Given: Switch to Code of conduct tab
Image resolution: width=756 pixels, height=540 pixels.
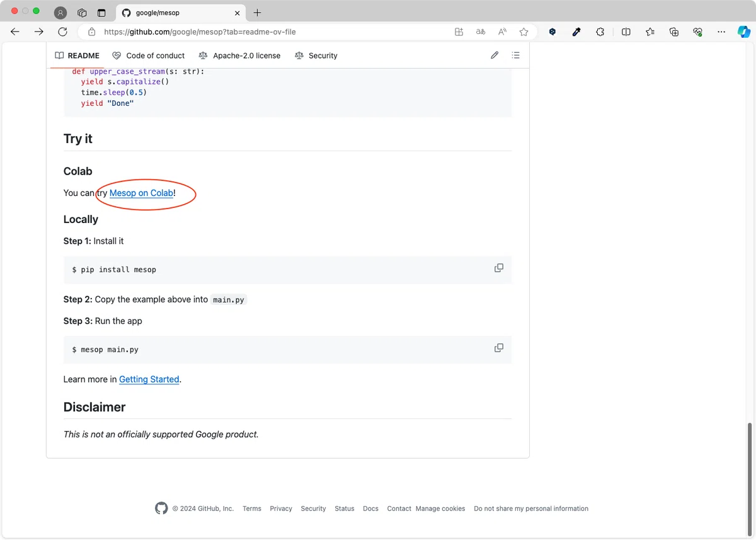Looking at the screenshot, I should [x=149, y=55].
